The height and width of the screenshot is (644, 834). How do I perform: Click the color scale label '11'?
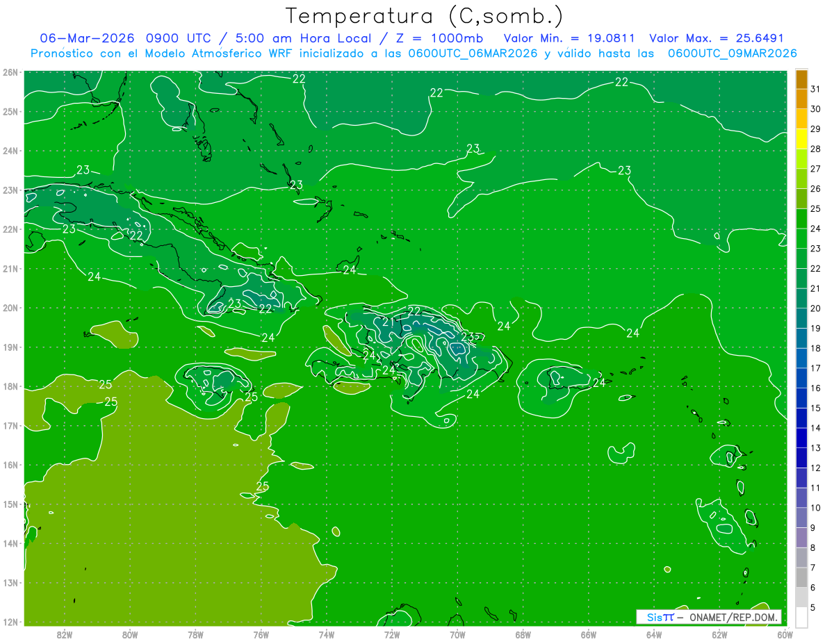tap(815, 488)
